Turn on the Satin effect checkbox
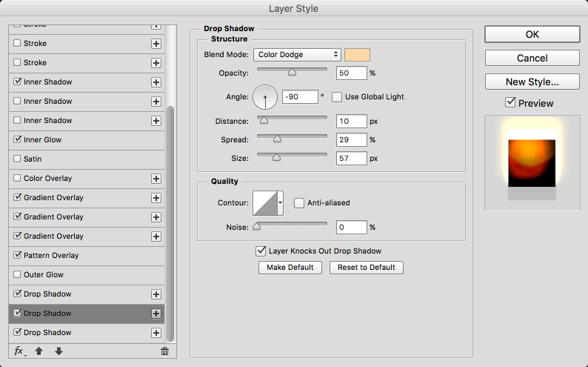This screenshot has height=367, width=588. click(x=18, y=159)
